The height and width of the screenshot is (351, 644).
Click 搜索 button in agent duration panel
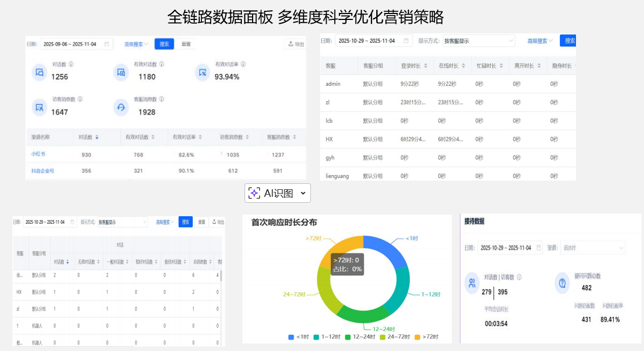click(568, 40)
